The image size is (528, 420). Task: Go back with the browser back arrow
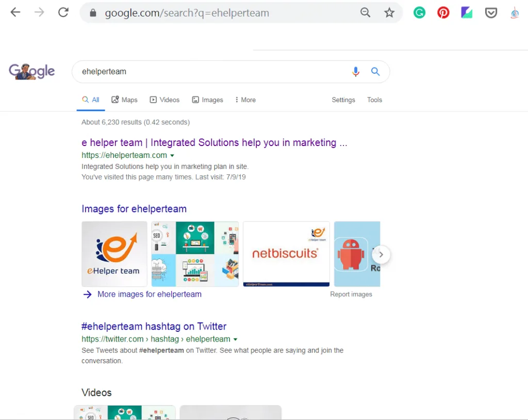(15, 12)
